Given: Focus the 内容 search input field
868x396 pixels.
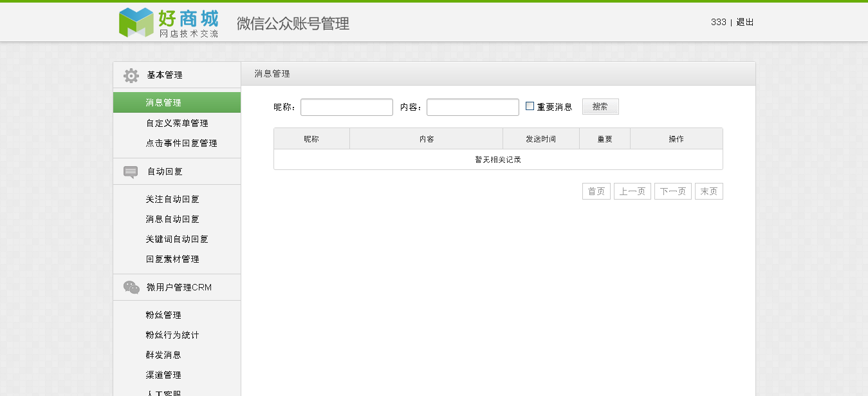Looking at the screenshot, I should coord(473,107).
